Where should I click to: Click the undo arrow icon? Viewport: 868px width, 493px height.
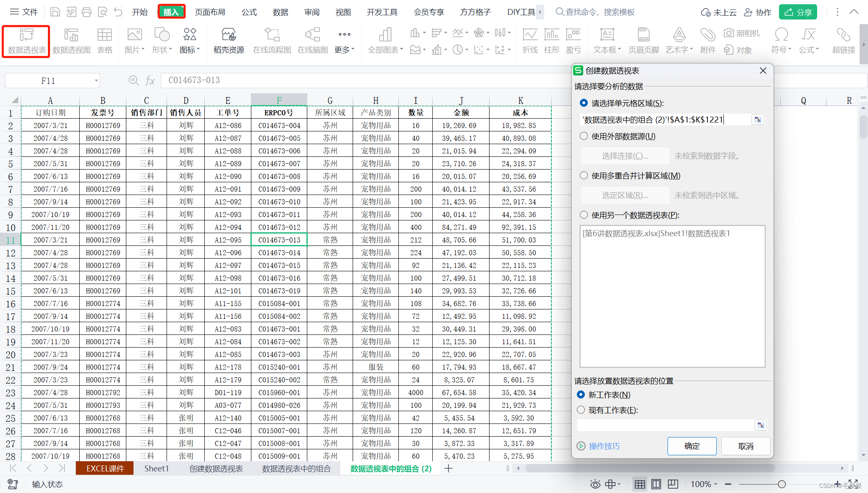tap(118, 12)
